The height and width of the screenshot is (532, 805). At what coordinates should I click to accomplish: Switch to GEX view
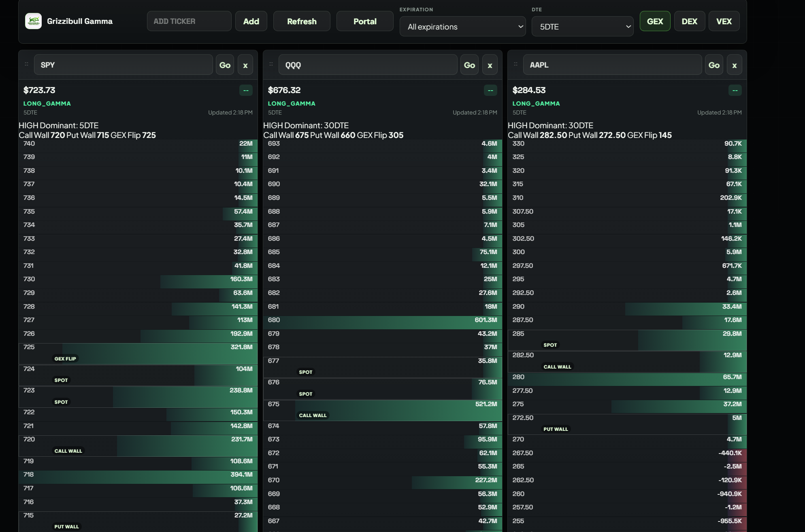pyautogui.click(x=655, y=21)
